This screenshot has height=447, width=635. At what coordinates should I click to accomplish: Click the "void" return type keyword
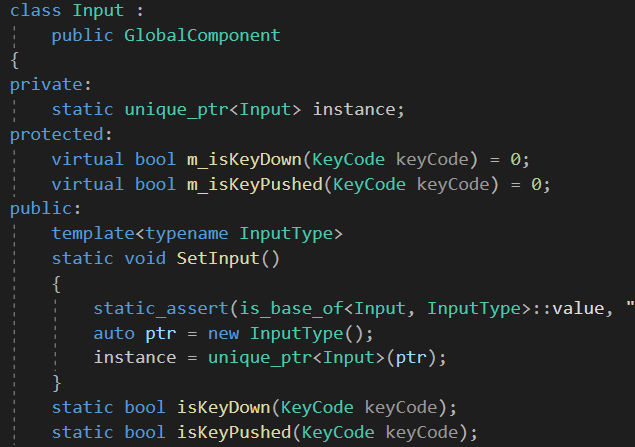pyautogui.click(x=145, y=259)
